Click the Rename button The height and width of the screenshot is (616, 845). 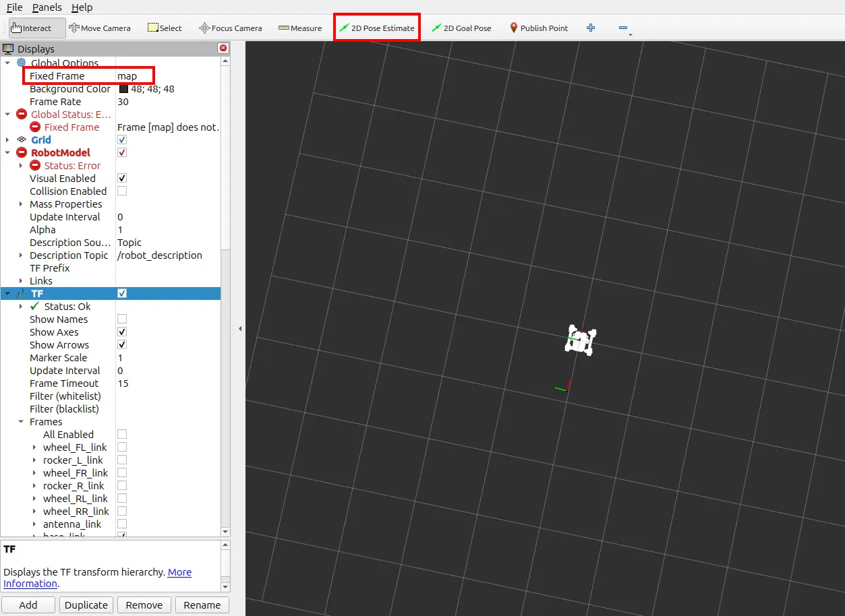202,605
